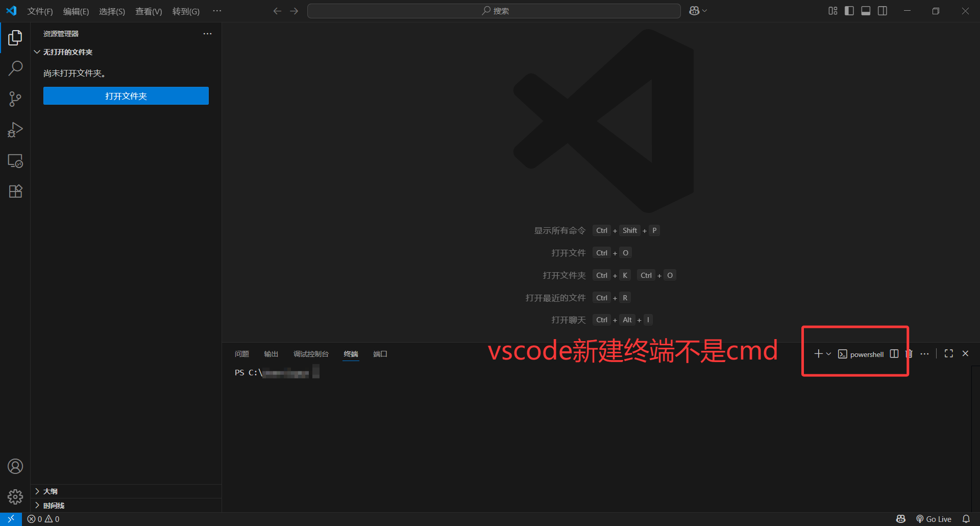Create a new terminal with plus icon
This screenshot has width=980, height=526.
(x=818, y=354)
